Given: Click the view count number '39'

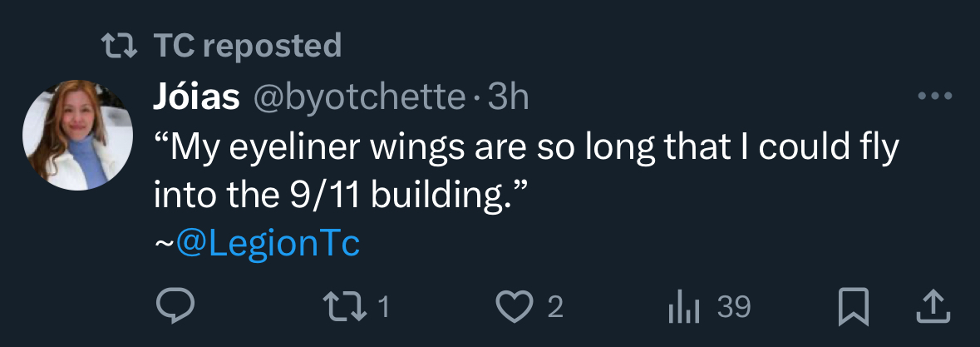Looking at the screenshot, I should tap(734, 308).
